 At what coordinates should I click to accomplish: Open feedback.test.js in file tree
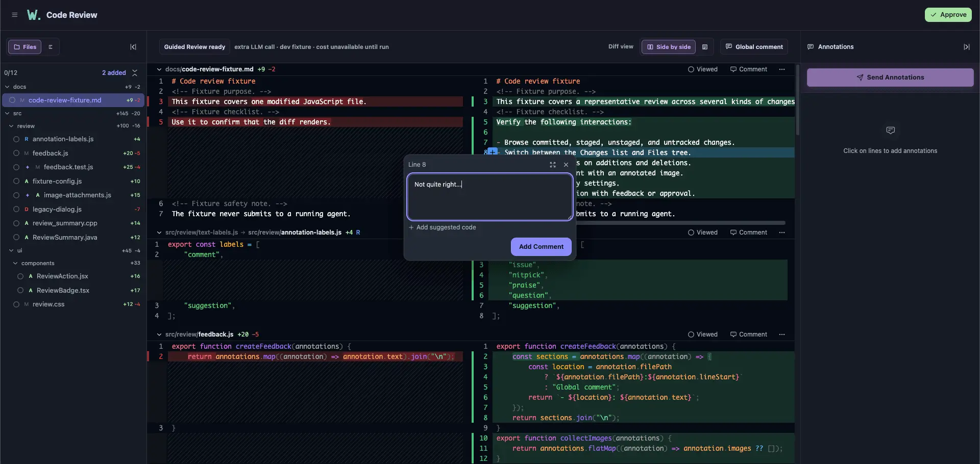pyautogui.click(x=73, y=167)
